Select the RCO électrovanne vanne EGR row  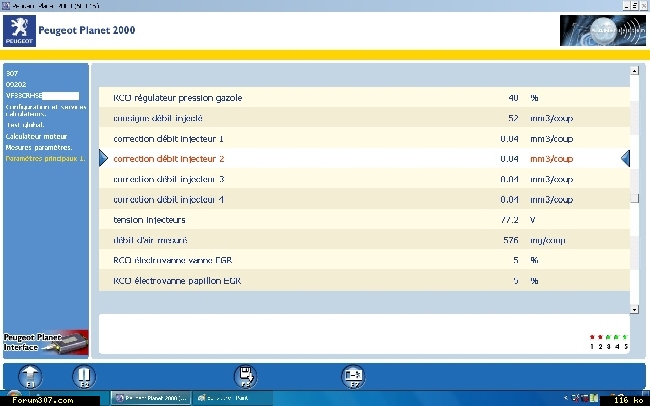[x=364, y=260]
